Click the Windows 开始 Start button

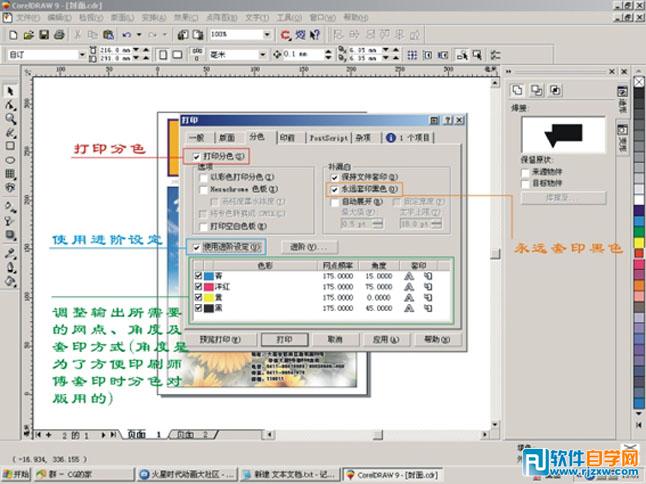pos(16,475)
